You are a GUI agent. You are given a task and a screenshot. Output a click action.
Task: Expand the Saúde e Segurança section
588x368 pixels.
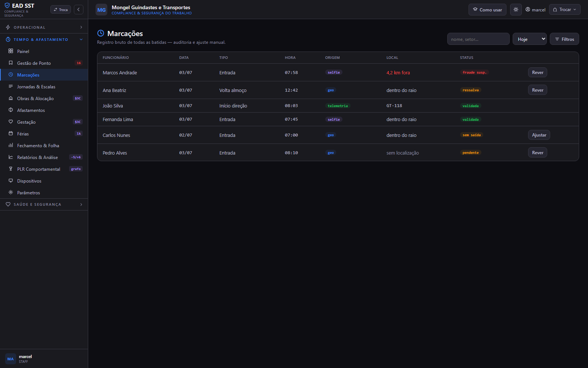[44, 204]
